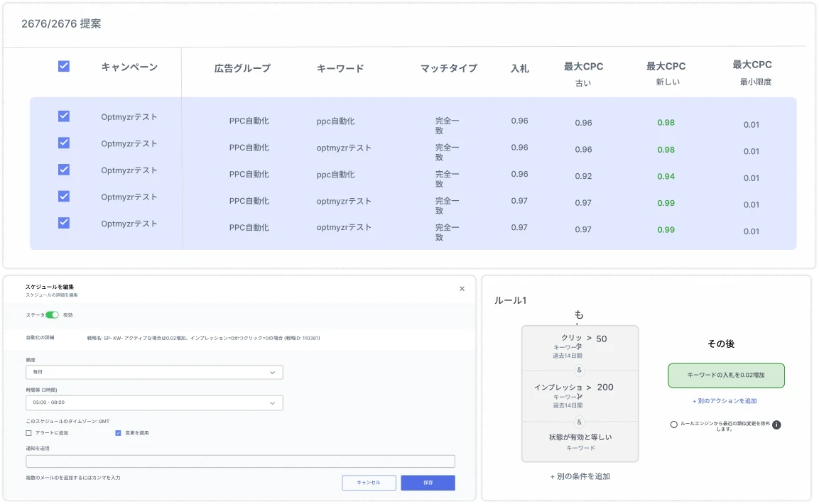Select the インプレッション > 200 condition

(580, 396)
